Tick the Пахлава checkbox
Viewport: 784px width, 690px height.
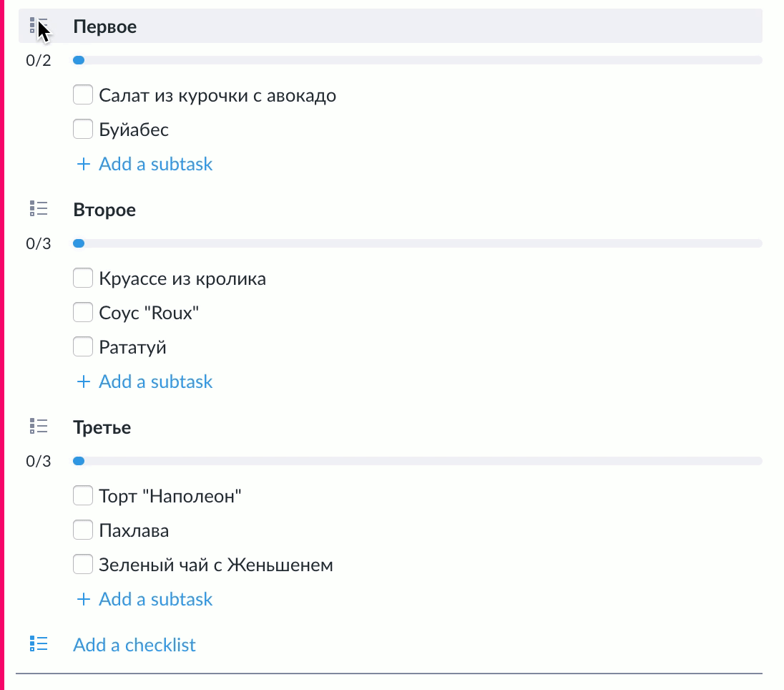[83, 530]
